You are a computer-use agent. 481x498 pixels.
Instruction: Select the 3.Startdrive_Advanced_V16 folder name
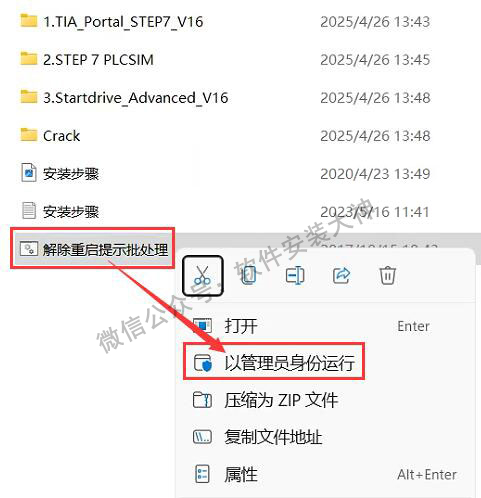[x=136, y=98]
